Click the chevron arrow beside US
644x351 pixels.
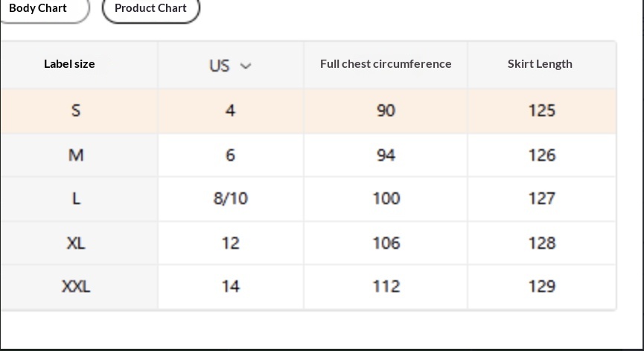point(246,66)
